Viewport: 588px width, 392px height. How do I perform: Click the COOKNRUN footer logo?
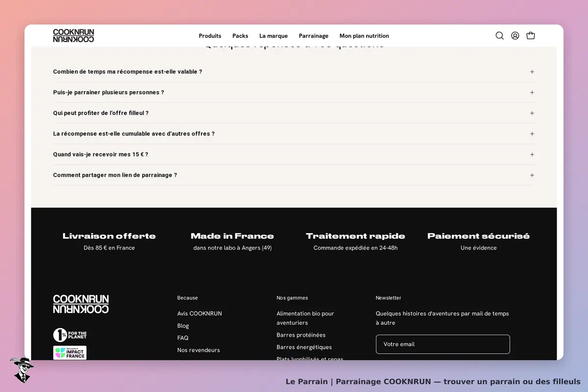(x=81, y=304)
